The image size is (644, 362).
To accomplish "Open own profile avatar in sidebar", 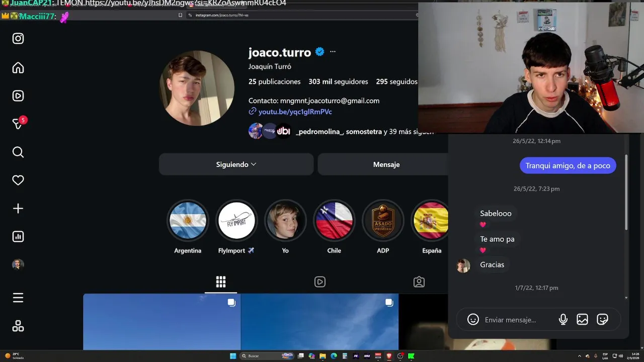I will click(x=18, y=264).
